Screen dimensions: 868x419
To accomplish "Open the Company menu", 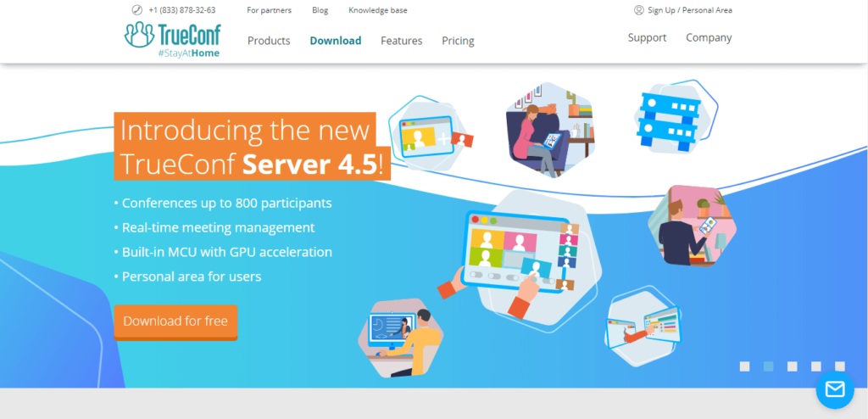I will pos(709,37).
